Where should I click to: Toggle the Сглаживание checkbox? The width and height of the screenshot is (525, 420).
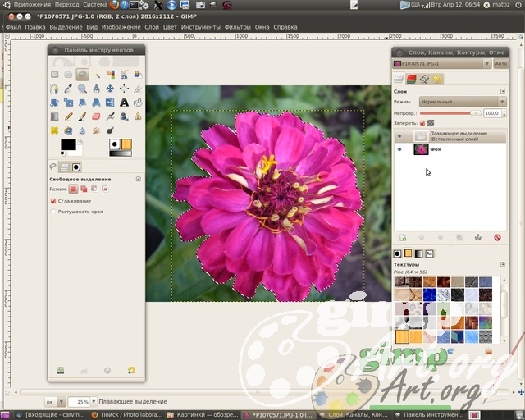click(52, 201)
